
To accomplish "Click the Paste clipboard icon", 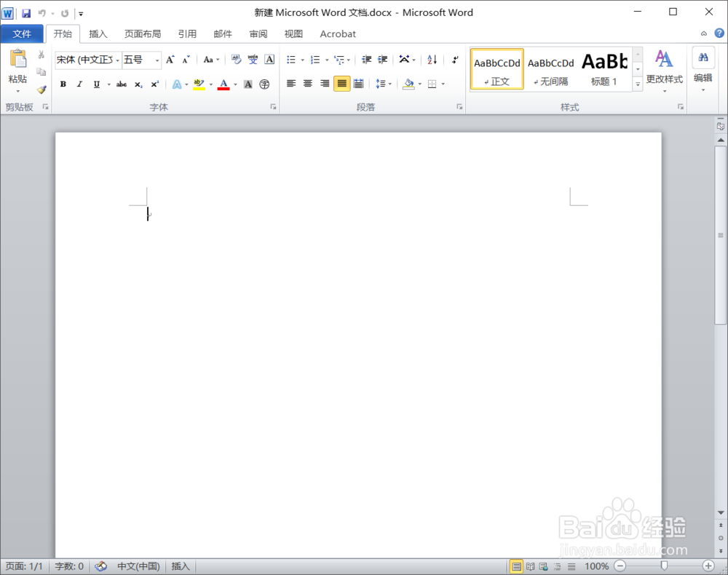I will coord(18,60).
